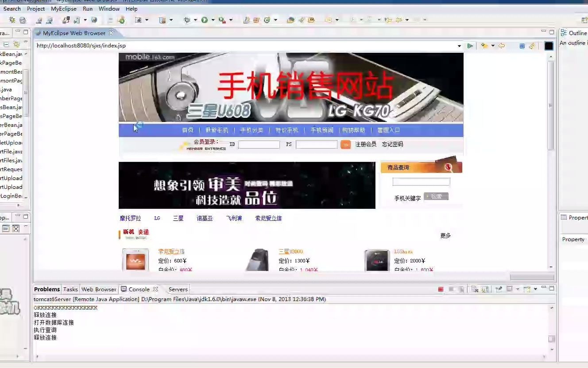This screenshot has width=588, height=368.
Task: Click the browser Stop blue square icon
Action: [x=522, y=46]
